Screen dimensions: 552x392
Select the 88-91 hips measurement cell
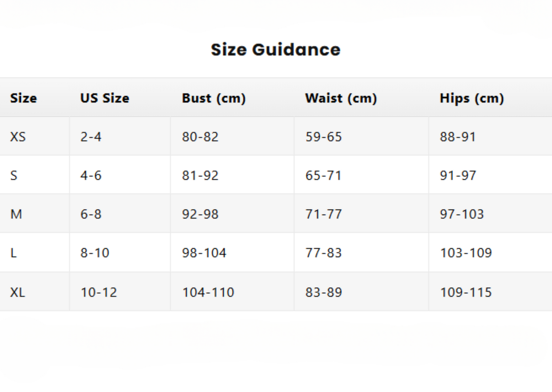tap(458, 137)
